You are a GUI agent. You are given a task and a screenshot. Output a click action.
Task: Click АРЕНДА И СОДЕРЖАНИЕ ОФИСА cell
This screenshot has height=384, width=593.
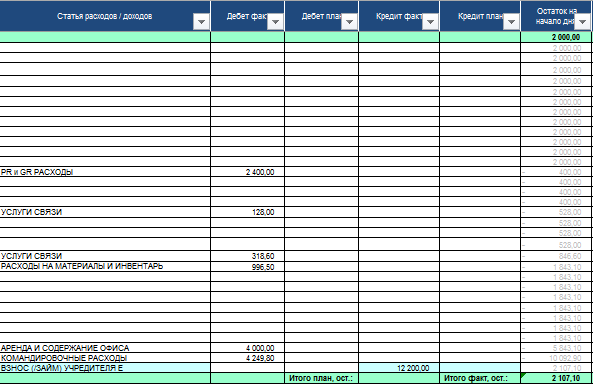pyautogui.click(x=105, y=348)
